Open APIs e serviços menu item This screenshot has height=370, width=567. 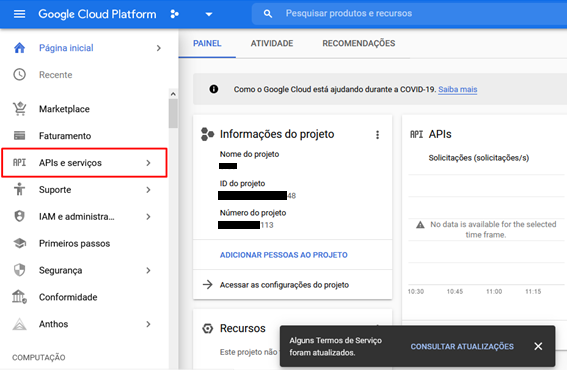click(84, 163)
